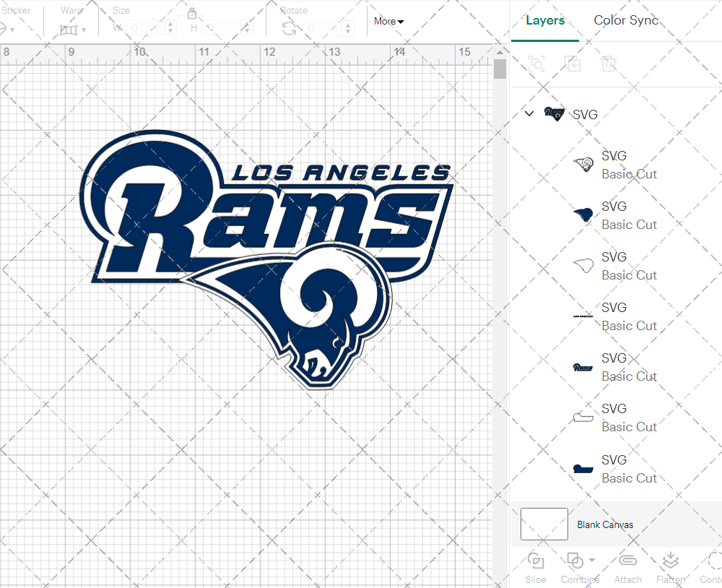Screen dimensions: 722x588
Task: Open the Combine dropdown arrow
Action: pyautogui.click(x=592, y=560)
